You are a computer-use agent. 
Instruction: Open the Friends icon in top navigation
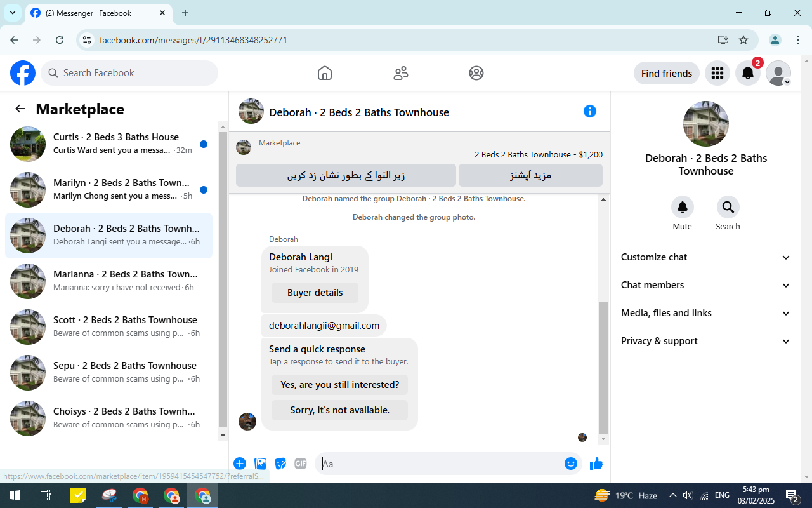pyautogui.click(x=401, y=73)
